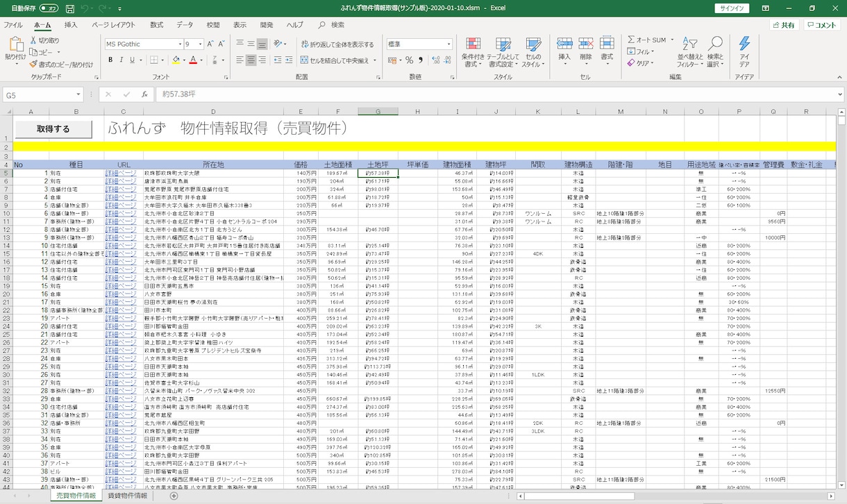Switch to the データ ribbon tab
Screen dimensions: 847x504
tap(185, 24)
